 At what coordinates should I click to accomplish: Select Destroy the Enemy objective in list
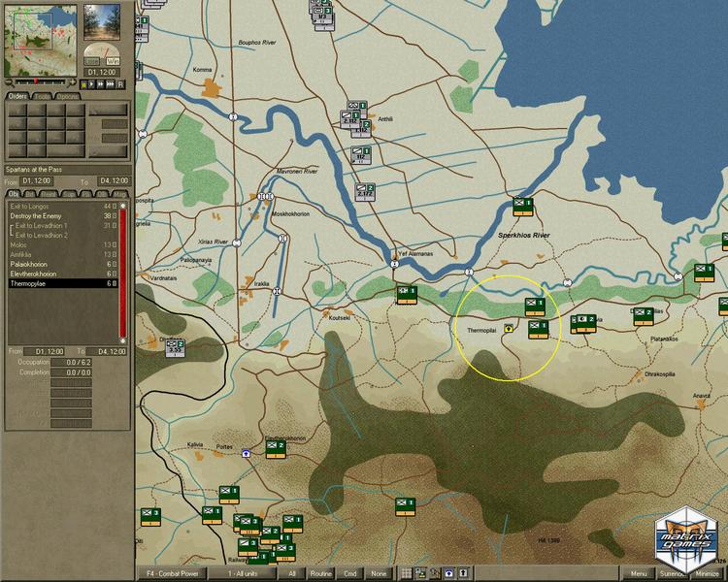(x=36, y=215)
